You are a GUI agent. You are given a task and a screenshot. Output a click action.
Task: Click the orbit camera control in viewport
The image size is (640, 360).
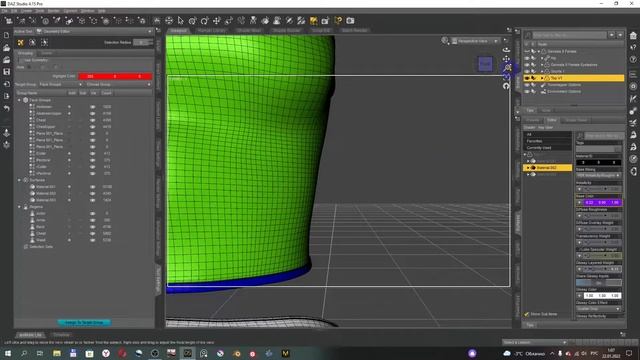506,50
